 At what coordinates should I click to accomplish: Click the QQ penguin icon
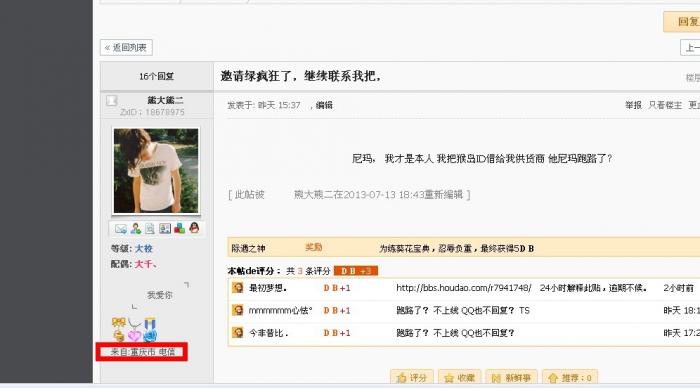[x=194, y=228]
